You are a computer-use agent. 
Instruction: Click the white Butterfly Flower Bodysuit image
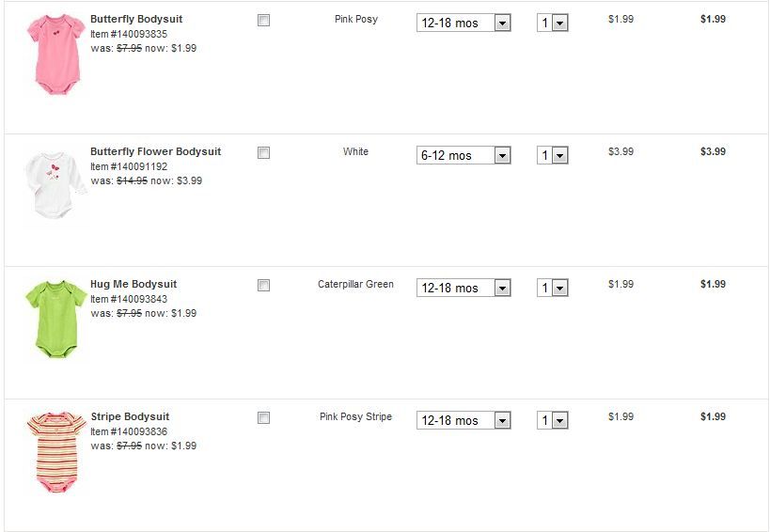[x=54, y=185]
